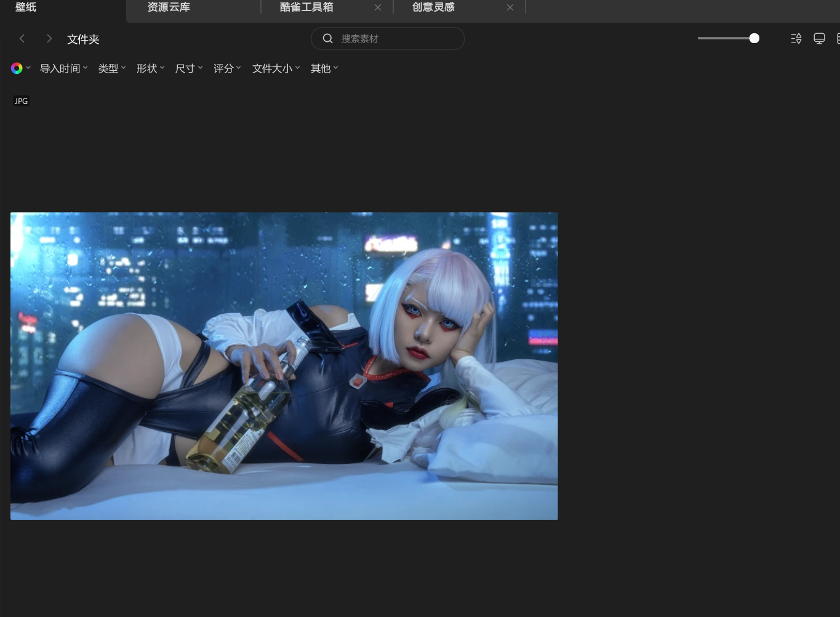
Task: Click the monitor preview icon
Action: pos(819,39)
